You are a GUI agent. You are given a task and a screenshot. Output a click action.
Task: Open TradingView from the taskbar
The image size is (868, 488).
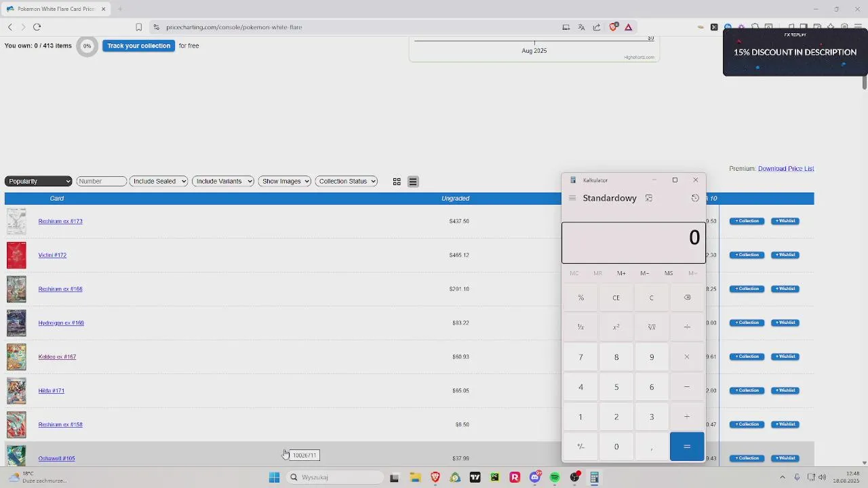pos(475,478)
